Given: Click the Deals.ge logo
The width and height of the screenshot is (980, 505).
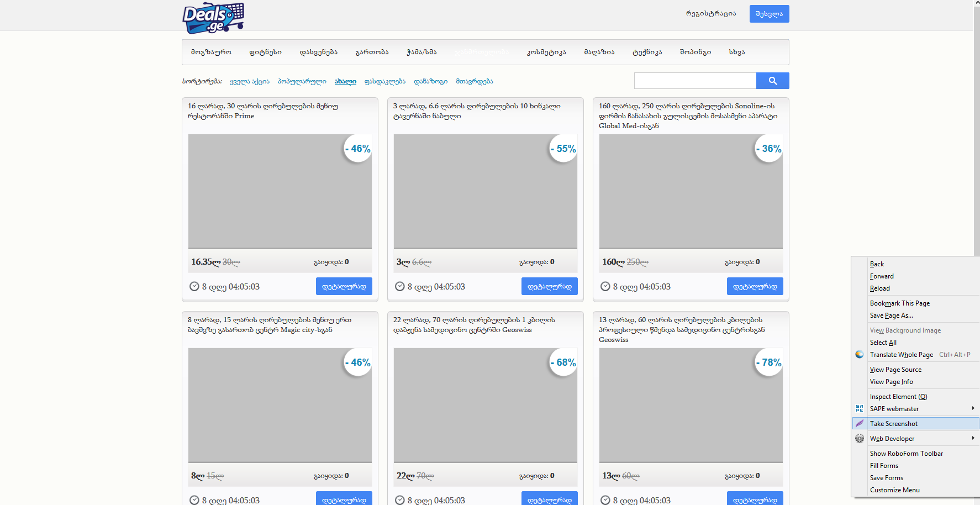Looking at the screenshot, I should (x=213, y=18).
